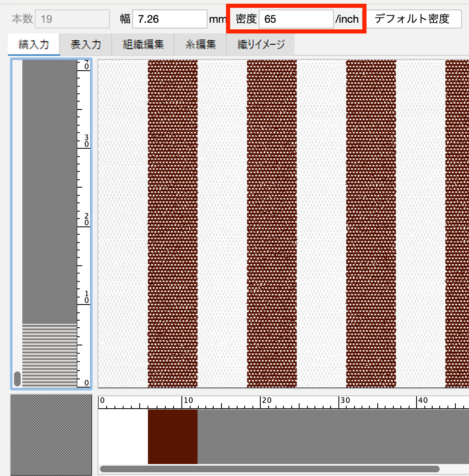Viewport: 469px width, 476px height.
Task: Select the brown segment in the bottom color strip
Action: coord(173,436)
